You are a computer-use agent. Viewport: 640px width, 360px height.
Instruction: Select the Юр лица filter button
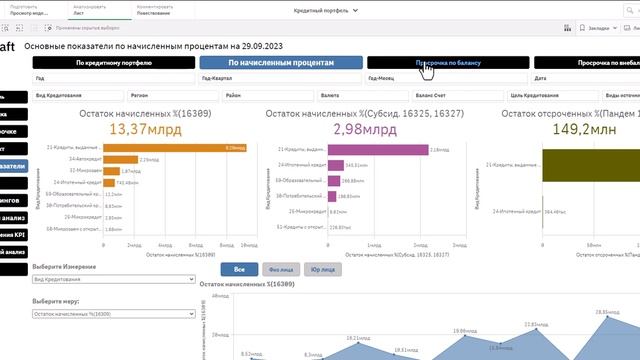323,269
